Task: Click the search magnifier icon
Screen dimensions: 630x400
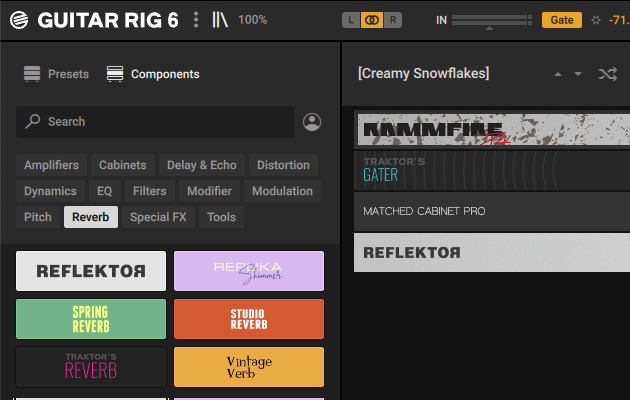Action: [x=33, y=121]
